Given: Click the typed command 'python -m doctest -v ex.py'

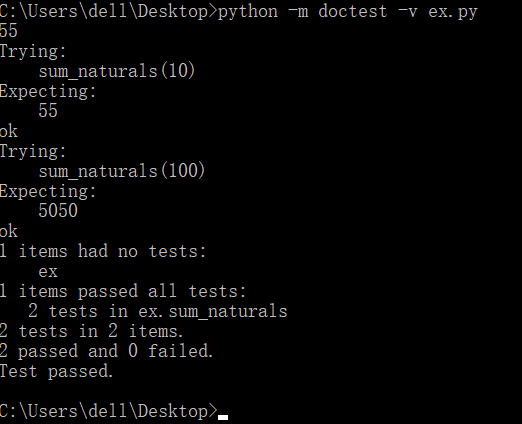Looking at the screenshot, I should pyautogui.click(x=348, y=12).
